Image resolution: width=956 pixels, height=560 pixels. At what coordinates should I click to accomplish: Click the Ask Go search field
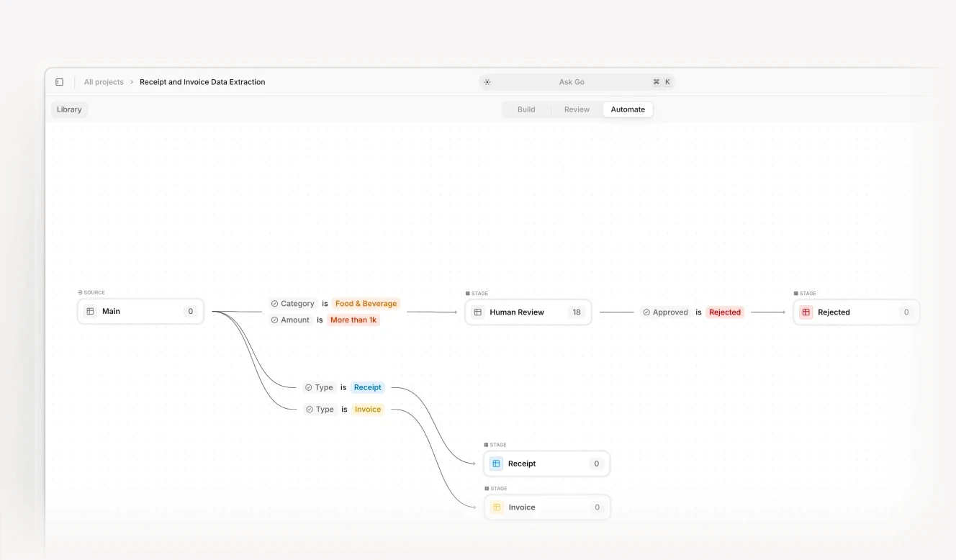tap(577, 82)
